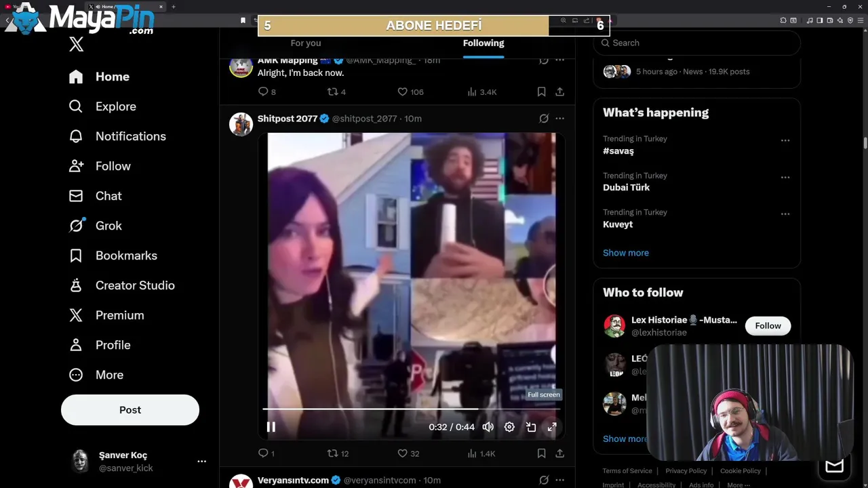Viewport: 868px width, 488px height.
Task: Bookmark AMK Mapping post
Action: pos(541,91)
